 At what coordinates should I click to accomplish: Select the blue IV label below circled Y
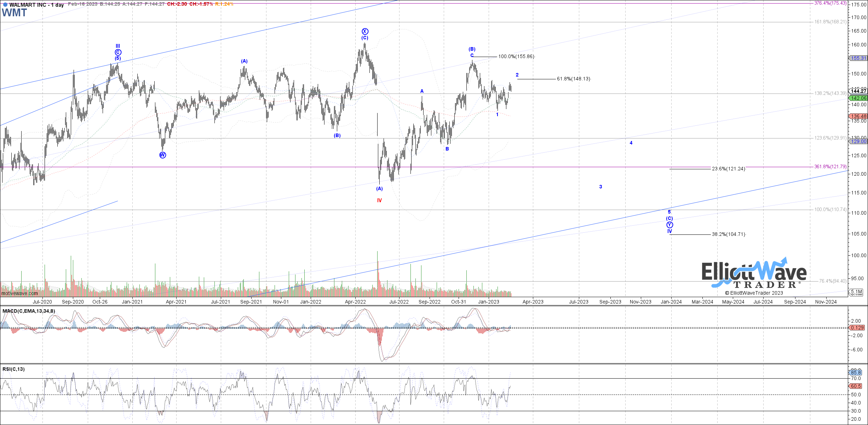(x=669, y=231)
